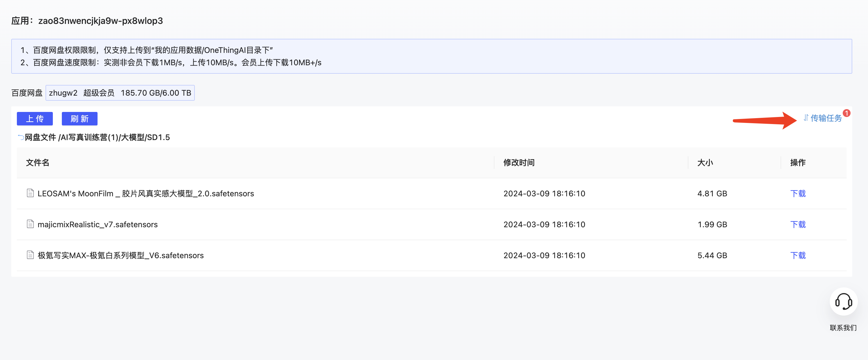This screenshot has width=868, height=360.
Task: Click the 修改时间 column header
Action: coord(519,163)
